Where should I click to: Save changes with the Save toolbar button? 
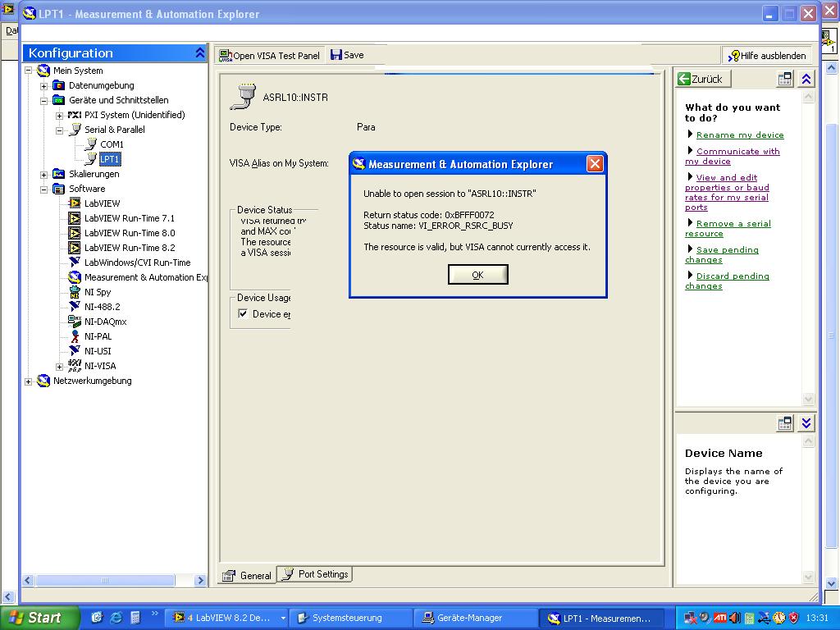click(x=347, y=55)
